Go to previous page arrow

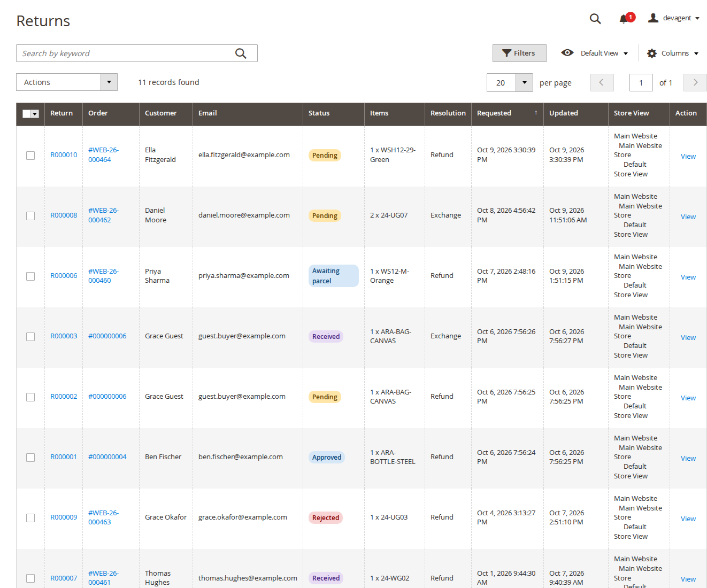(x=602, y=82)
